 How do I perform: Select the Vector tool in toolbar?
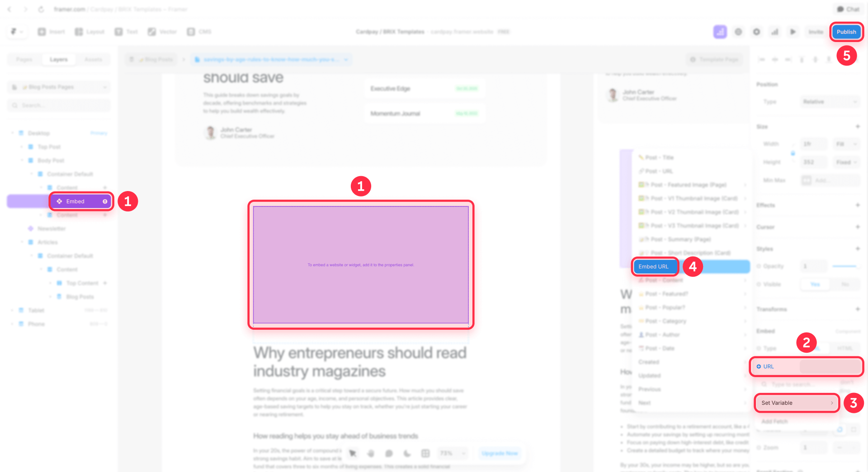click(162, 32)
